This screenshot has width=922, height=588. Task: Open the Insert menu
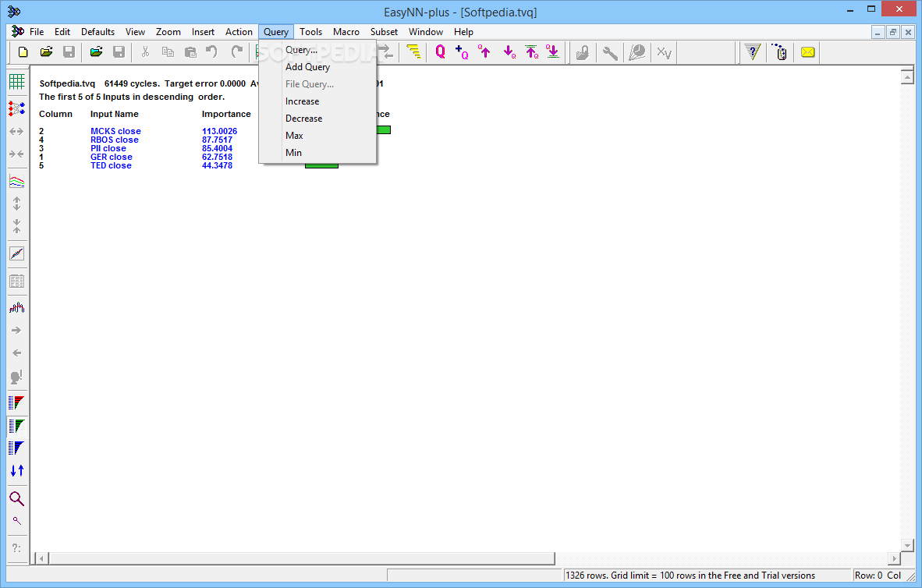tap(203, 32)
